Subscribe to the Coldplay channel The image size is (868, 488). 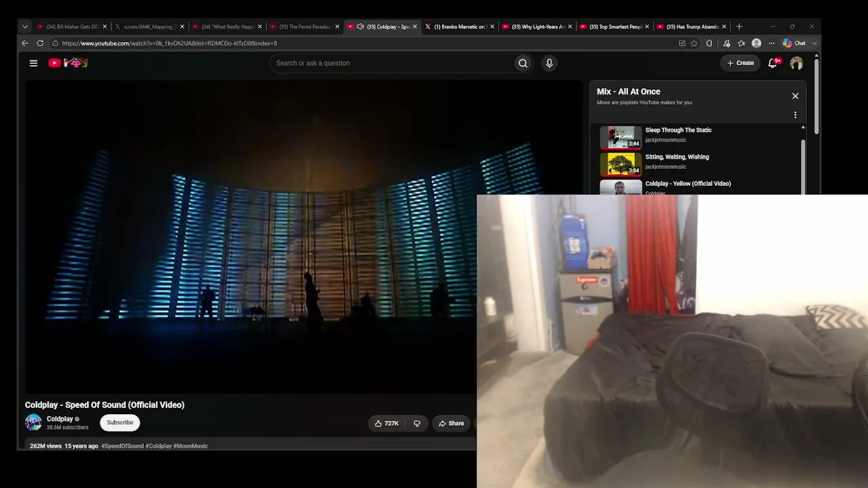click(120, 422)
